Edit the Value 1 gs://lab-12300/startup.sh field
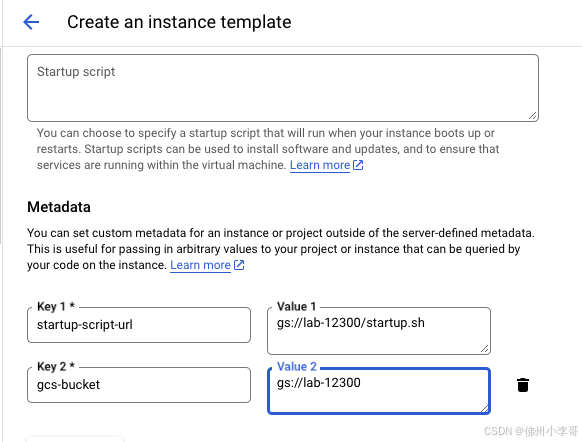582x442 pixels. coord(379,331)
